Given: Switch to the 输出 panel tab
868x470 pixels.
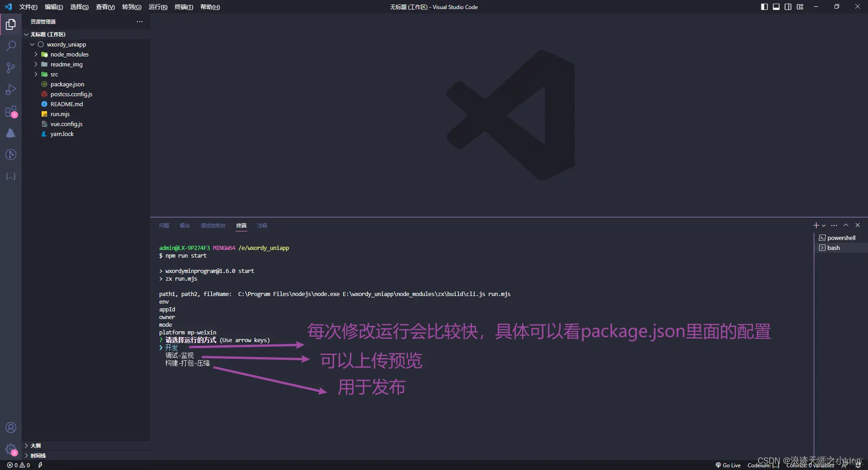Looking at the screenshot, I should [x=185, y=226].
